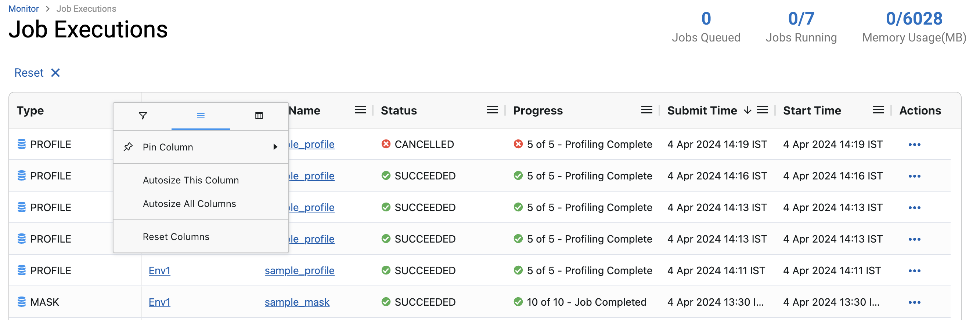980x320 pixels.
Task: Click green SUCCEEDED icon in sample_mask row
Action: pyautogui.click(x=386, y=302)
